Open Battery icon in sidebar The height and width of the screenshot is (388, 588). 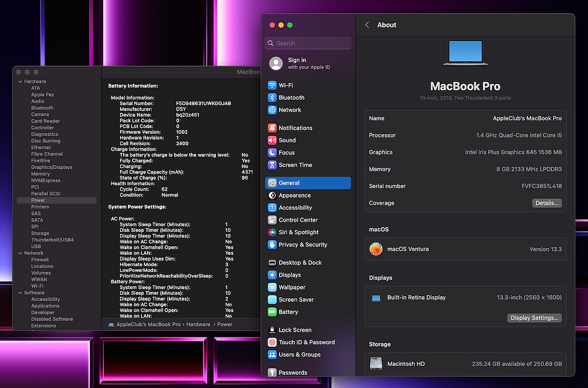point(272,312)
